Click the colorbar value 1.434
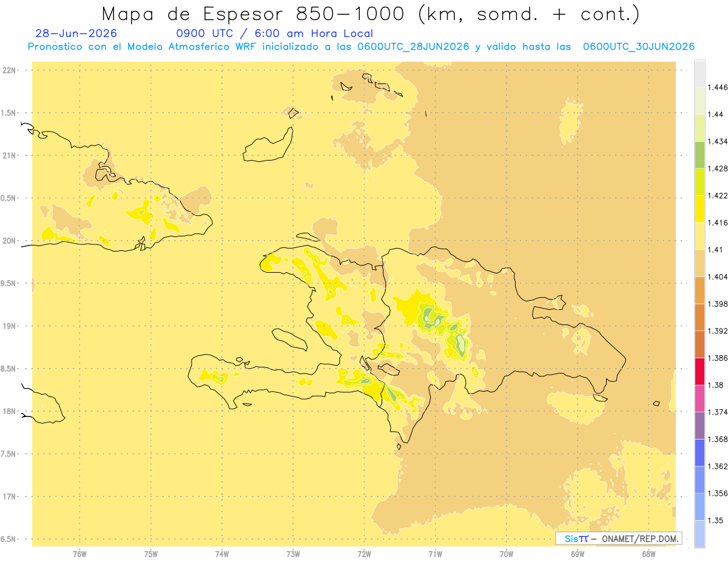 click(717, 141)
